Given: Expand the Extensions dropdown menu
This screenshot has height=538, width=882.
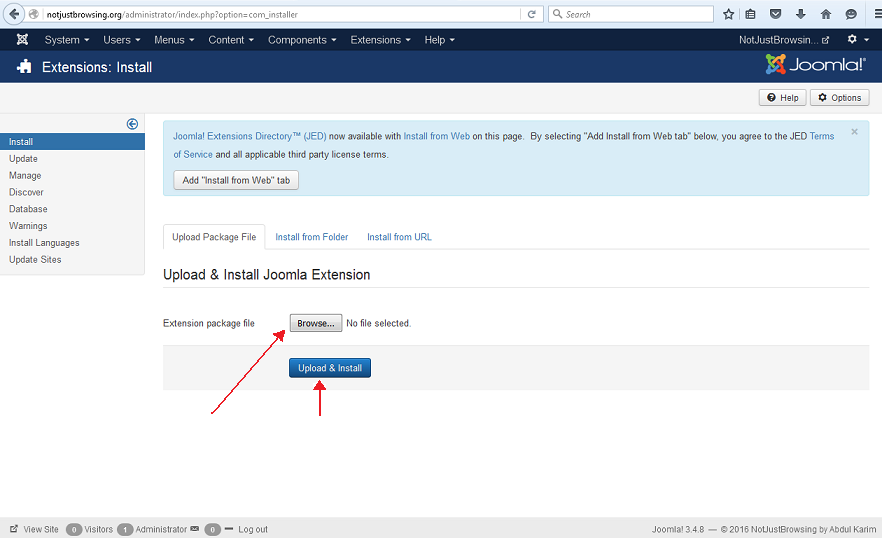Looking at the screenshot, I should tap(380, 40).
